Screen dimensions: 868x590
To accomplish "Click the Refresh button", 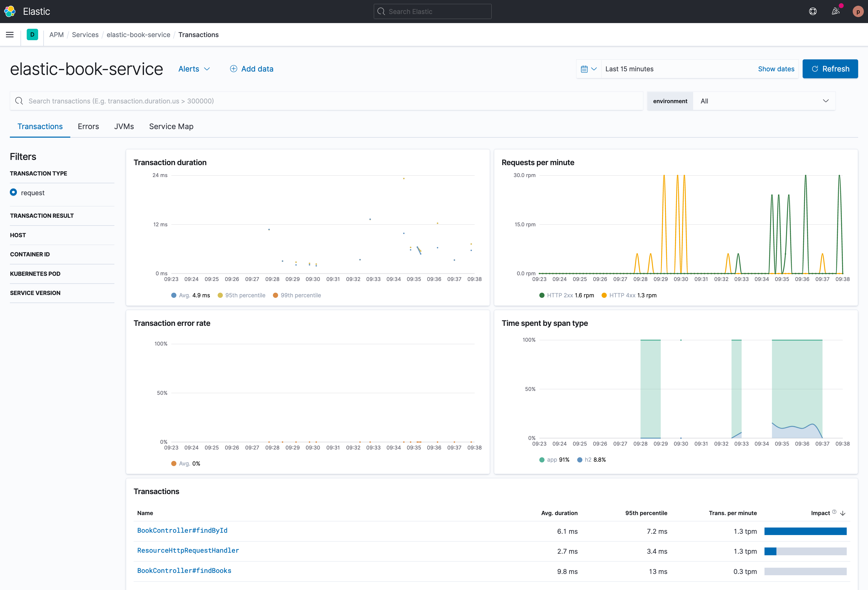I will 830,69.
